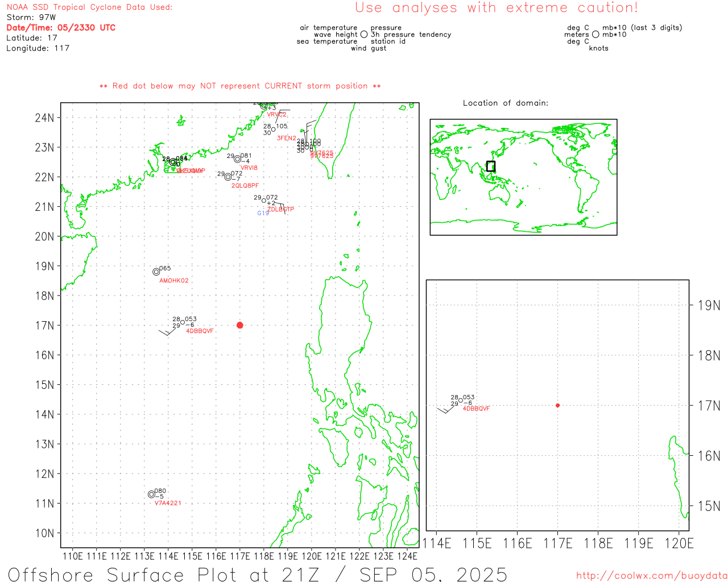This screenshot has height=582, width=728.
Task: Click the 'mb*10 (last 3 digits)' legend text
Action: pos(642,28)
